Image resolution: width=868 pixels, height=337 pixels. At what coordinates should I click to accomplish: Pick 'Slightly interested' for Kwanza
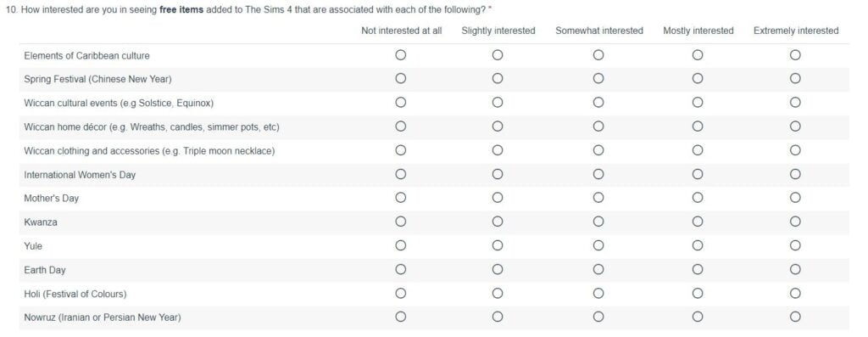(498, 222)
